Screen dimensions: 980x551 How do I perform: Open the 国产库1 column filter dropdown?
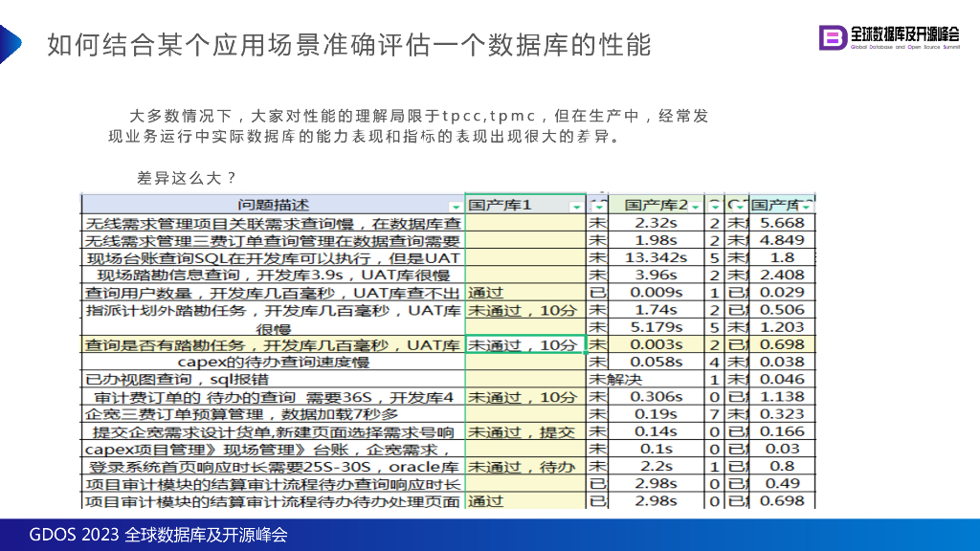[576, 207]
